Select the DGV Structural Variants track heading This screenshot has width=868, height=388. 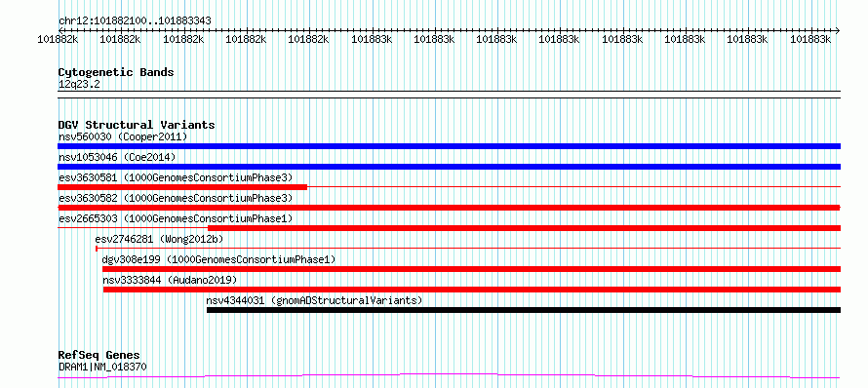[x=137, y=125]
